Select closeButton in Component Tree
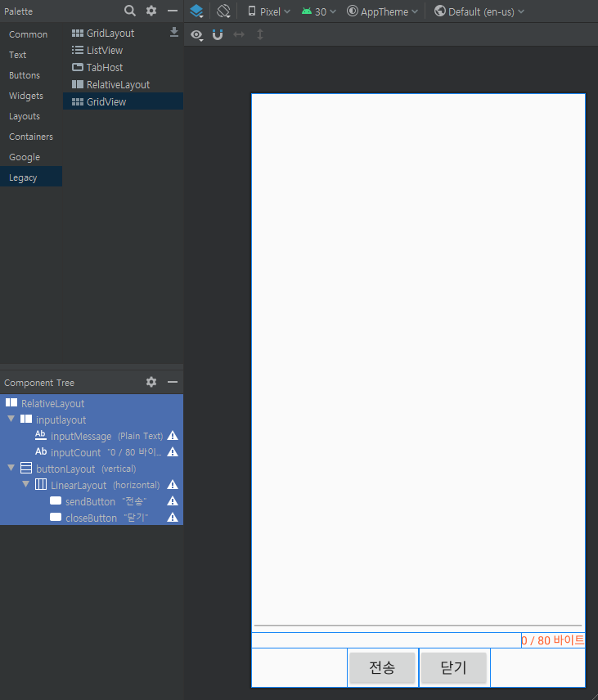This screenshot has height=700, width=598. (x=91, y=518)
